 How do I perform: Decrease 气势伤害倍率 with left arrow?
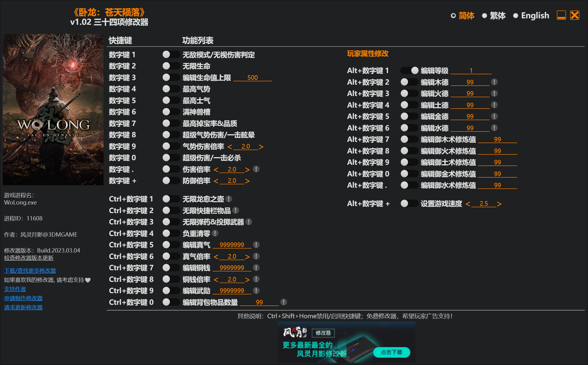pos(230,147)
